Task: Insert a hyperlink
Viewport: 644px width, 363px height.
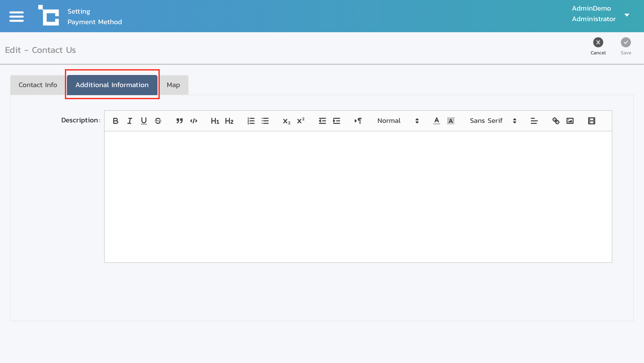Action: coord(556,121)
